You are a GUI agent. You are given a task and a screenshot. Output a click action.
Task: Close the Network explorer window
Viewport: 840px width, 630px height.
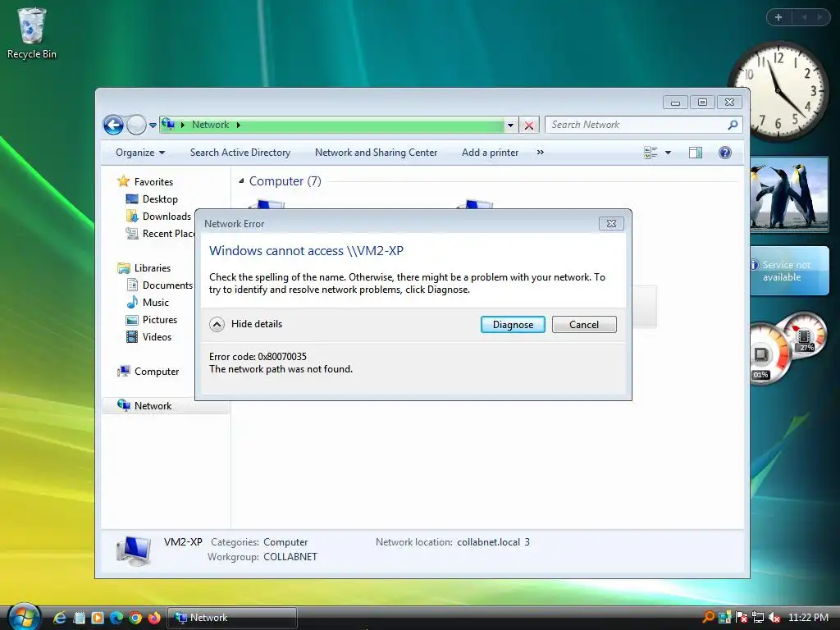[729, 103]
